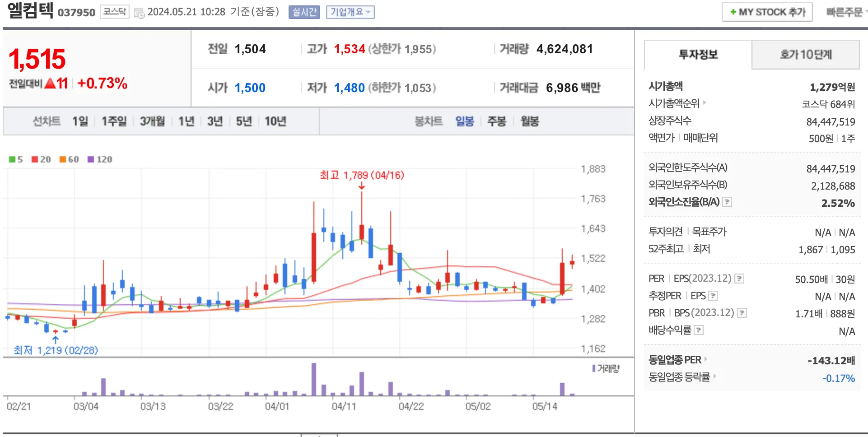Click the help icon next to 배당수익률
Image resolution: width=868 pixels, height=437 pixels.
click(699, 330)
